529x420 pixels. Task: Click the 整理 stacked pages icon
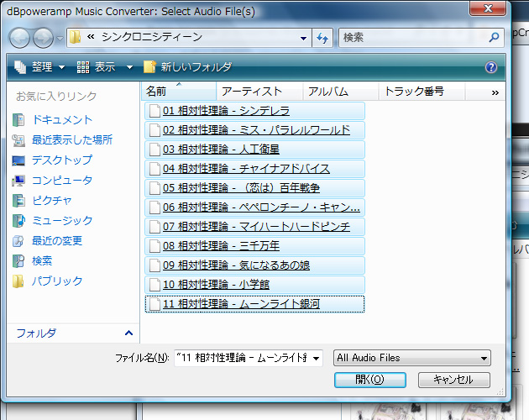[20, 67]
